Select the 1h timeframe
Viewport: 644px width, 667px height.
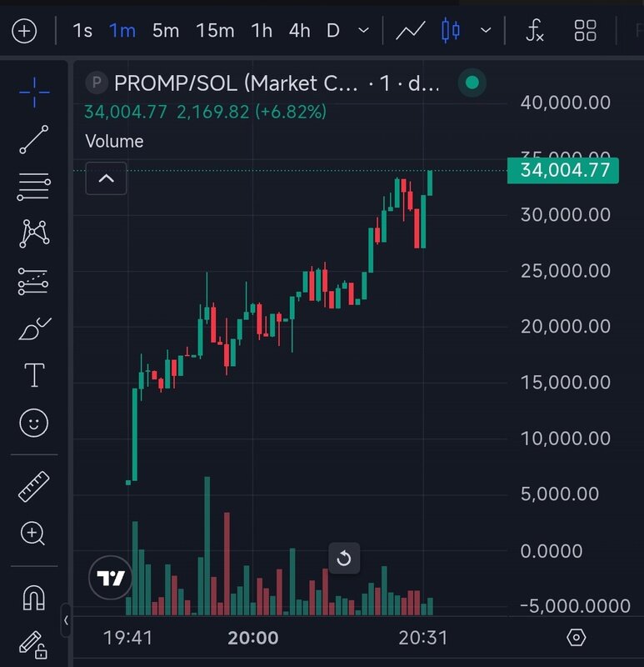click(262, 32)
